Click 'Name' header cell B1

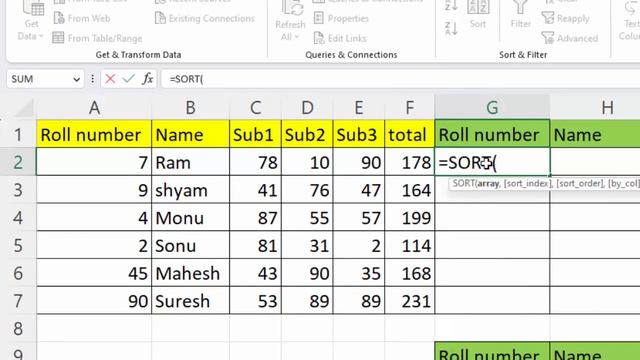(x=191, y=134)
